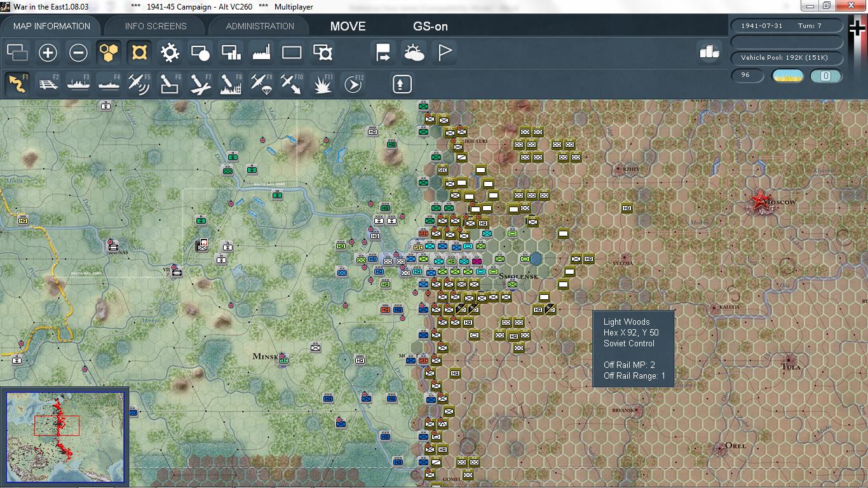
Task: Select F2 rail movement mode
Action: coord(48,84)
